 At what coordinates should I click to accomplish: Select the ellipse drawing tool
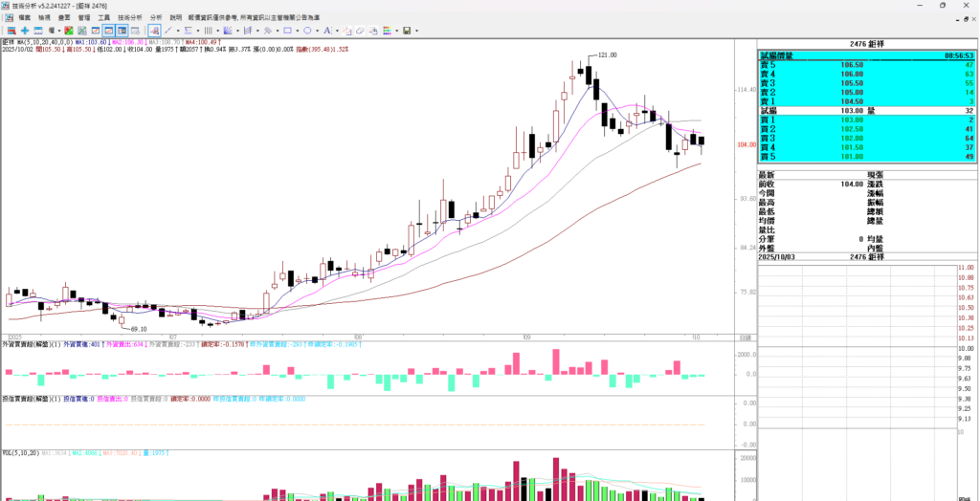[x=307, y=31]
